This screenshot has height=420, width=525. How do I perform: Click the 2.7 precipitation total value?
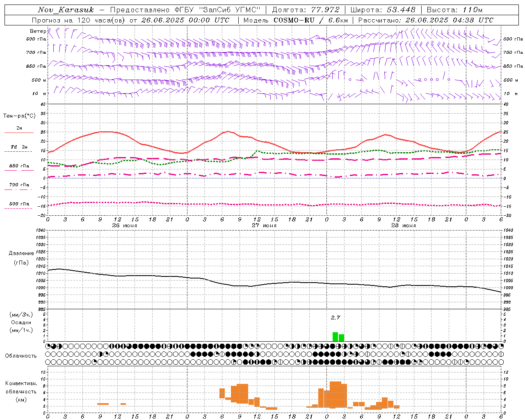[x=336, y=317]
